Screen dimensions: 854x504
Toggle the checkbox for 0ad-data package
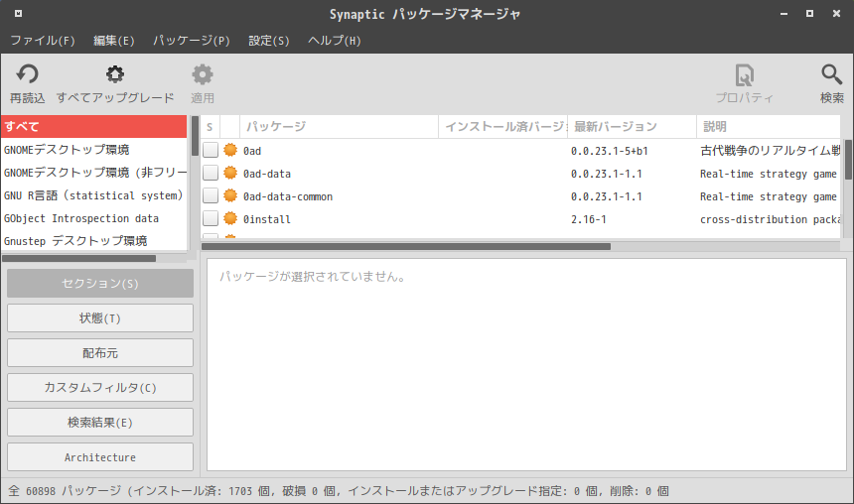point(211,173)
